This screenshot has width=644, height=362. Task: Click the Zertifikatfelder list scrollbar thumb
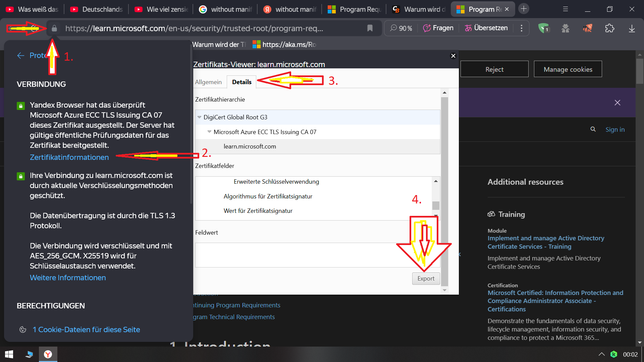coord(436,205)
